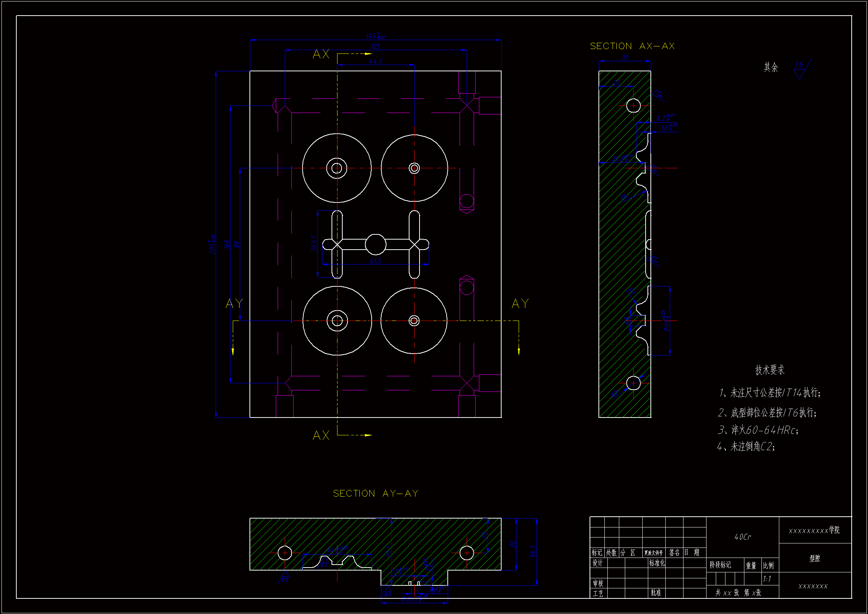Screen dimensions: 868x614
Task: Select the 1:1 scale value
Action: (767, 579)
